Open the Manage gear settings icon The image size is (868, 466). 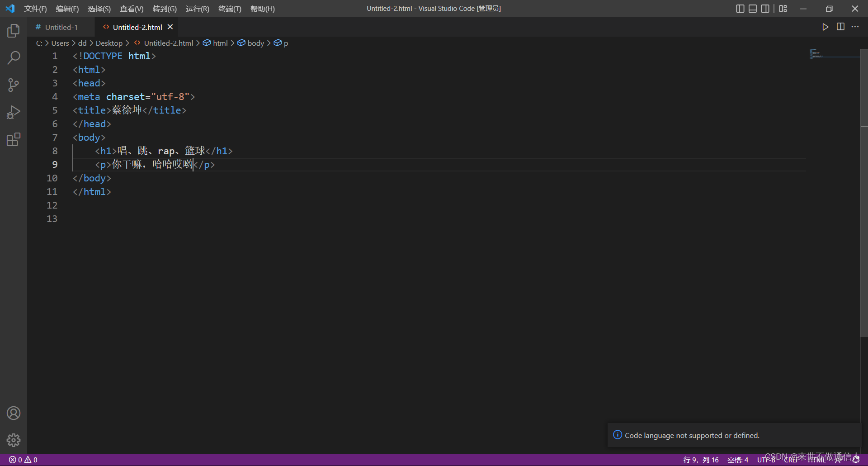point(14,440)
